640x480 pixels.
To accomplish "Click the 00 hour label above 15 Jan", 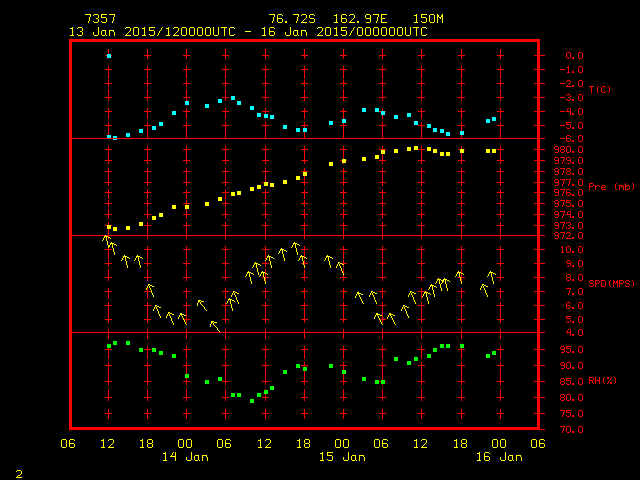I will pos(342,443).
